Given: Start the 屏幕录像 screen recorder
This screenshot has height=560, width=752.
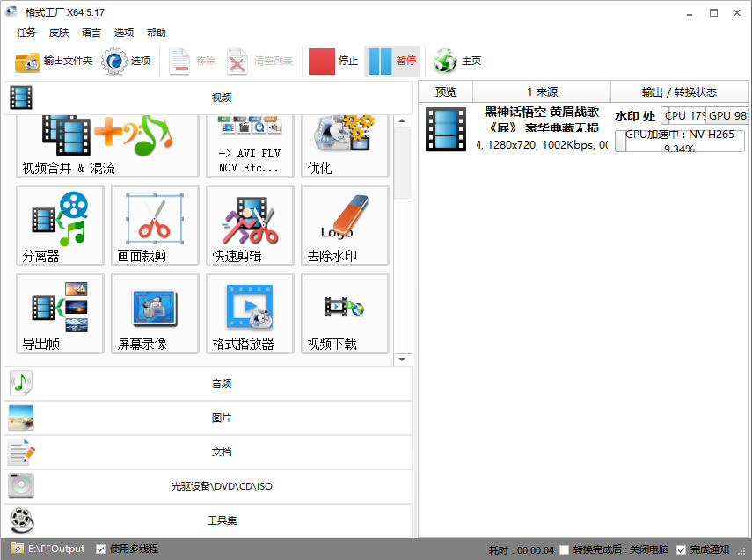Looking at the screenshot, I should pos(155,313).
